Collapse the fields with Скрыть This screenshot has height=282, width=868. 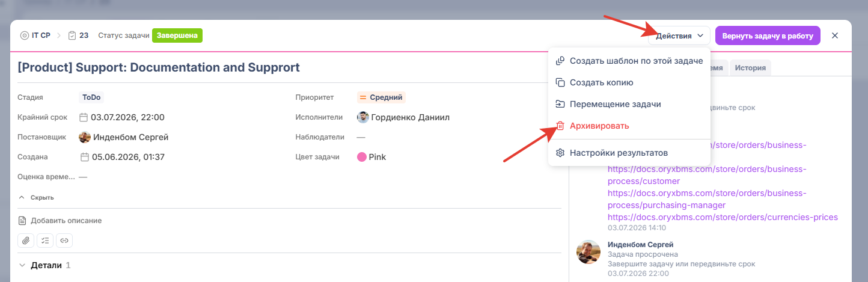(x=36, y=197)
